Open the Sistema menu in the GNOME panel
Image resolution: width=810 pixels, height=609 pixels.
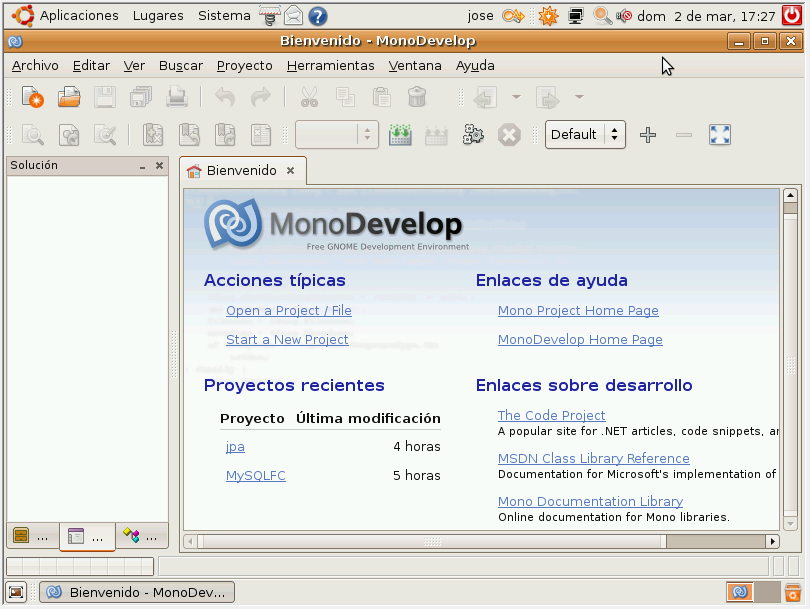click(224, 15)
